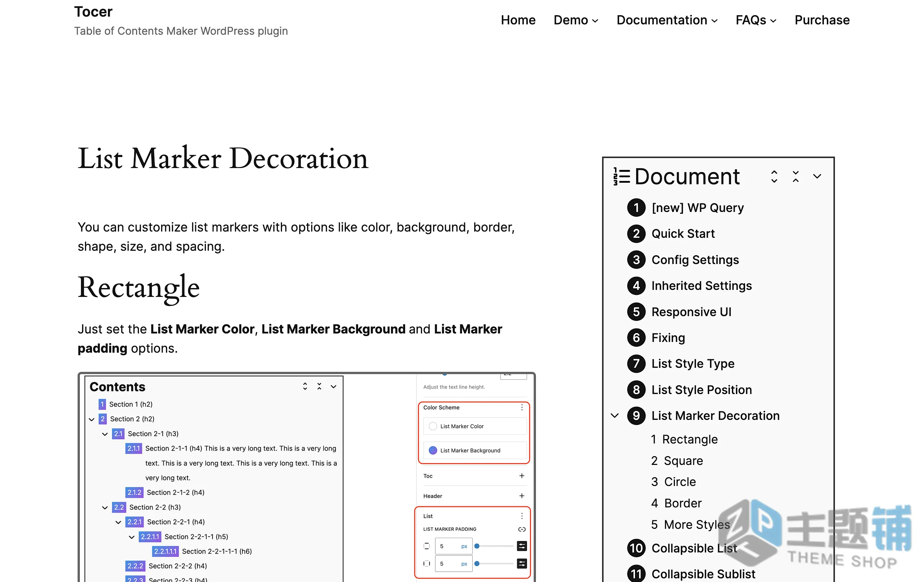This screenshot has height=582, width=924.
Task: Click the circled 1 marker for WP Query
Action: click(x=636, y=208)
